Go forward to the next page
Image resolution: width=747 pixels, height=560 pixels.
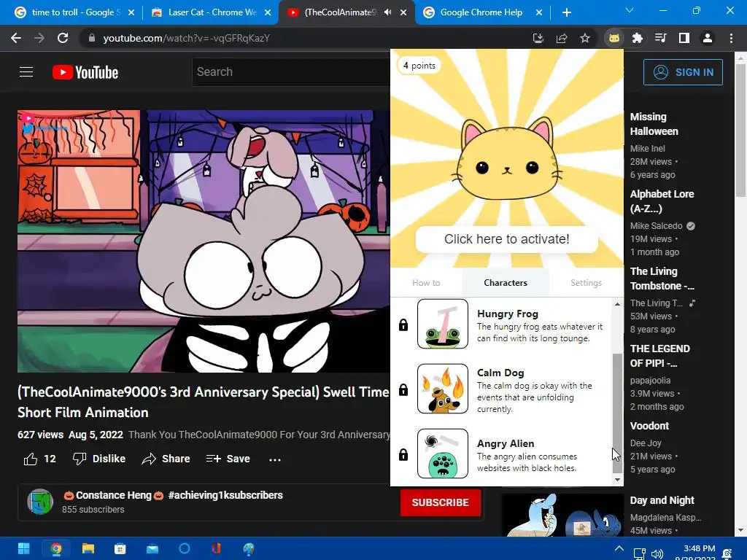[x=39, y=38]
